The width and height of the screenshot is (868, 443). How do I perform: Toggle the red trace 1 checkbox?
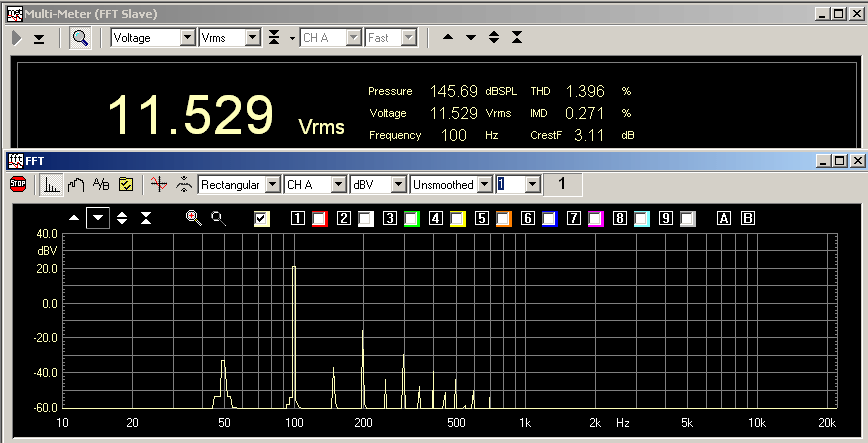(x=320, y=219)
